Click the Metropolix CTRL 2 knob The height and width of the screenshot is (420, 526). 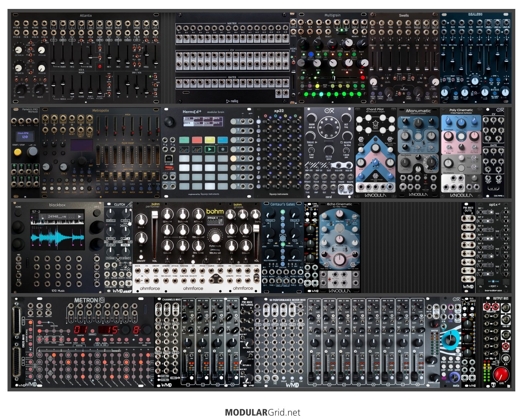(64, 167)
